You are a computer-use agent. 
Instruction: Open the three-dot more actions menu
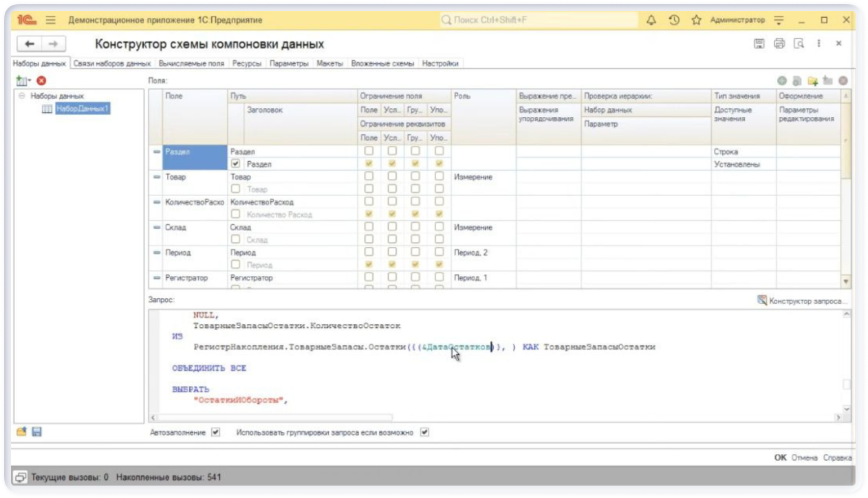818,44
